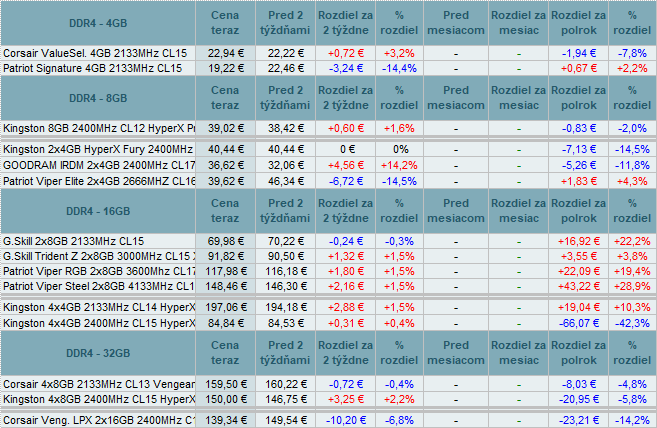Click the half-year percent -42,3%
Viewport: 657px width, 428px height.
632,323
